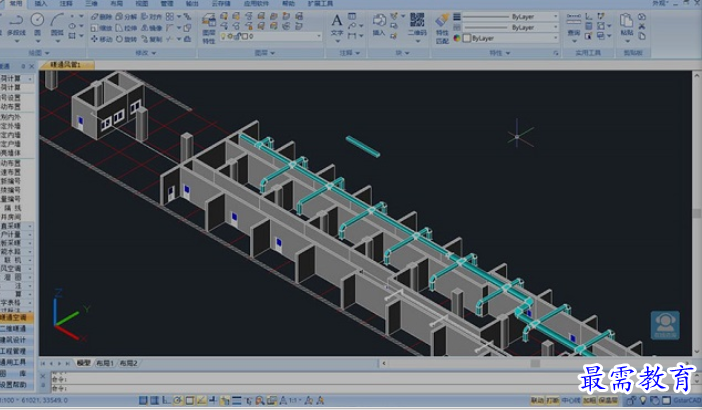Switch to the 插入 ribbon tab

tap(41, 4)
